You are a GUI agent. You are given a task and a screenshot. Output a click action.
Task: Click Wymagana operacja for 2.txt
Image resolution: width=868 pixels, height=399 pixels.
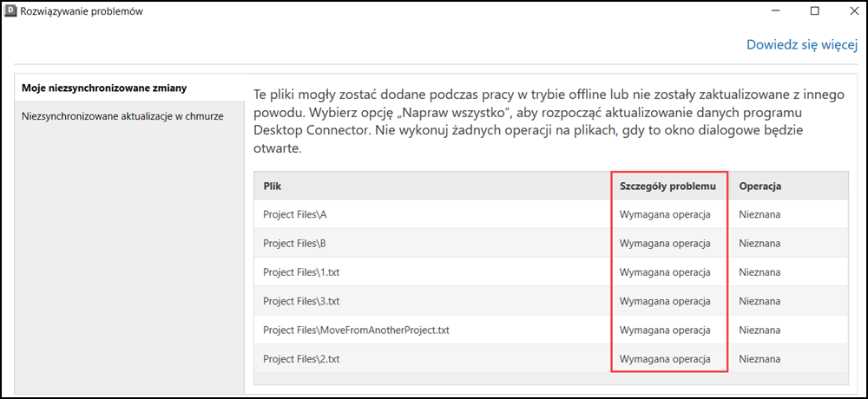664,359
